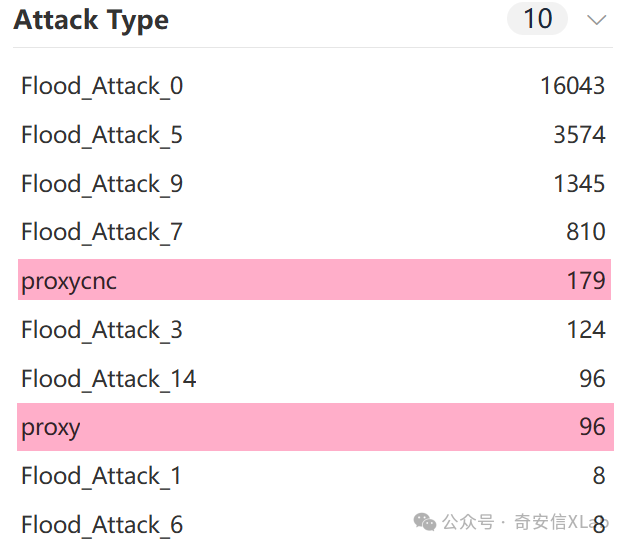
Task: Click the 124 count value
Action: click(586, 330)
